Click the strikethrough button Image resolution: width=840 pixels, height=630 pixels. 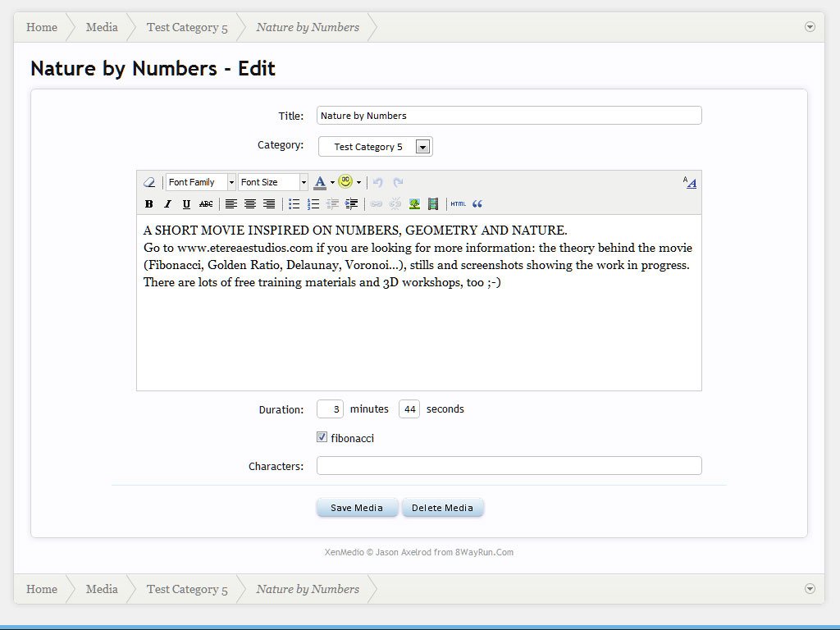206,204
